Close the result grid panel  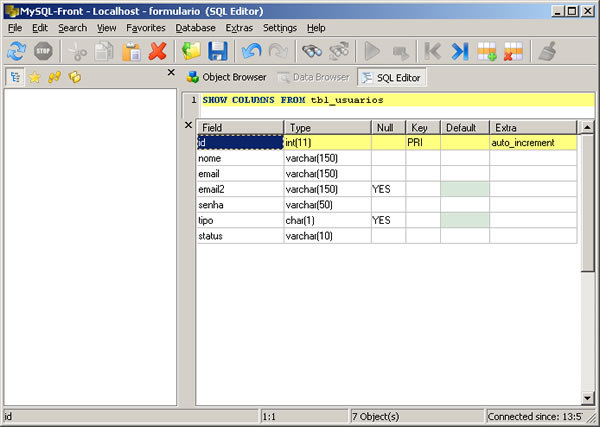[188, 125]
